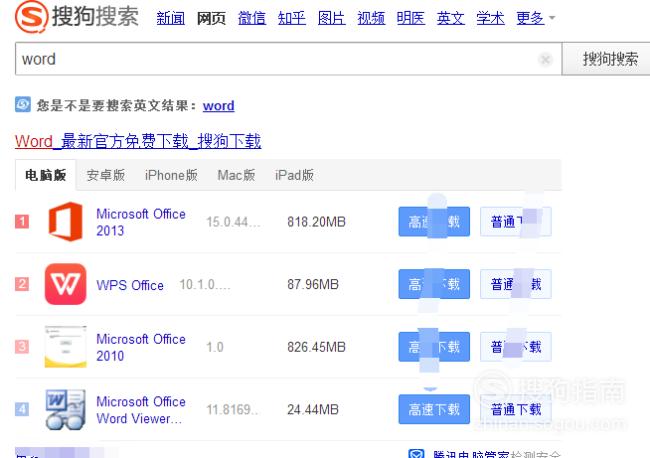Screen dimensions: 650x458
Task: Switch to 知乎 search
Action: pyautogui.click(x=292, y=18)
